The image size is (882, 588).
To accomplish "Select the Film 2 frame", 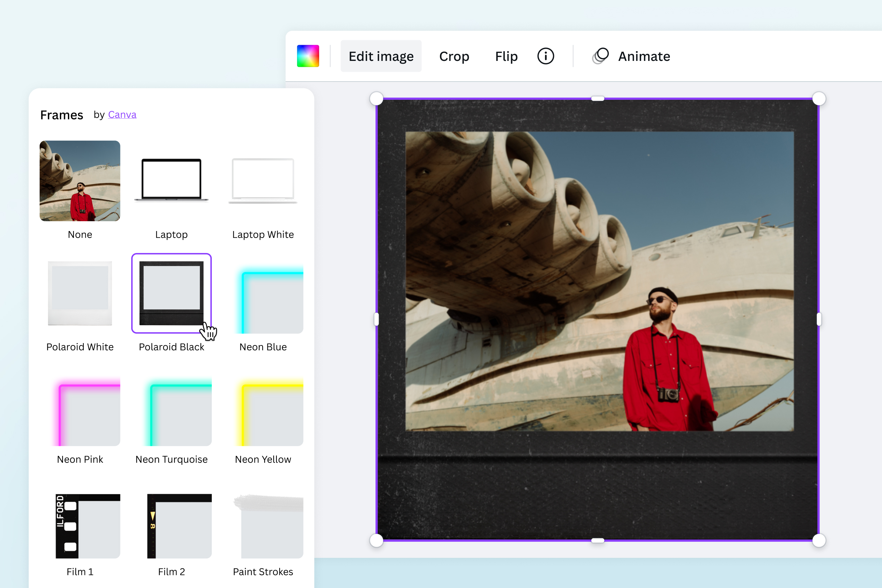I will point(179,526).
